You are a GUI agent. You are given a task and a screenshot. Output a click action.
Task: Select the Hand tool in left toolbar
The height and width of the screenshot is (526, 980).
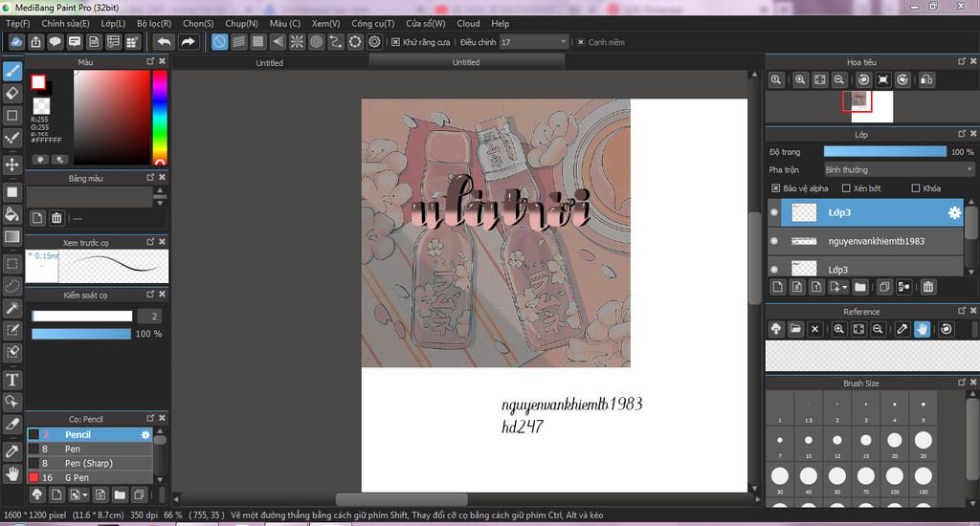click(12, 473)
